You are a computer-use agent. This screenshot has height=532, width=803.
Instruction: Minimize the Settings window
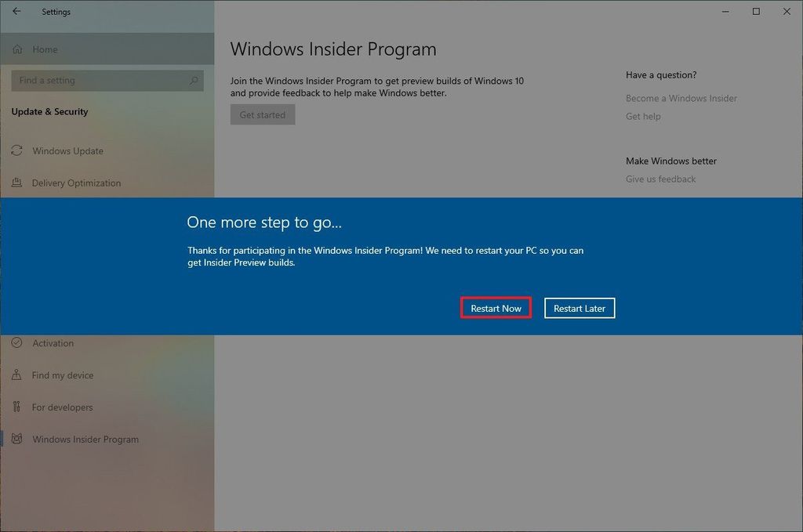coord(725,12)
